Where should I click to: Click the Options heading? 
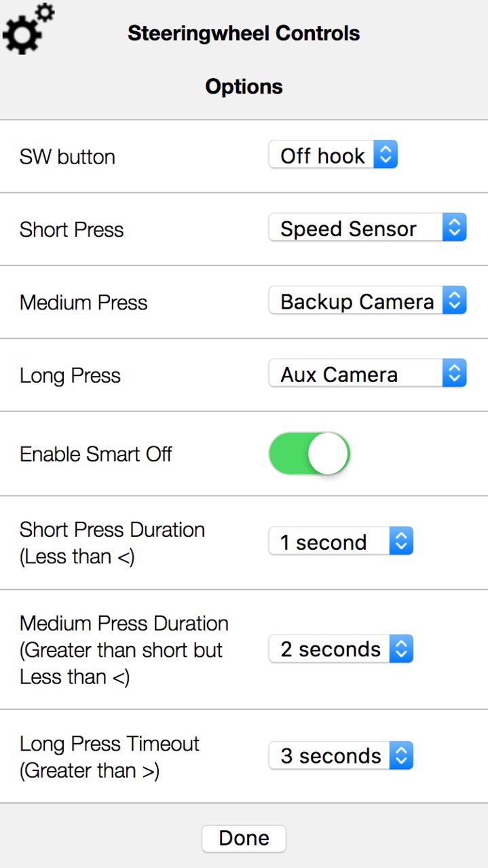pyautogui.click(x=244, y=87)
